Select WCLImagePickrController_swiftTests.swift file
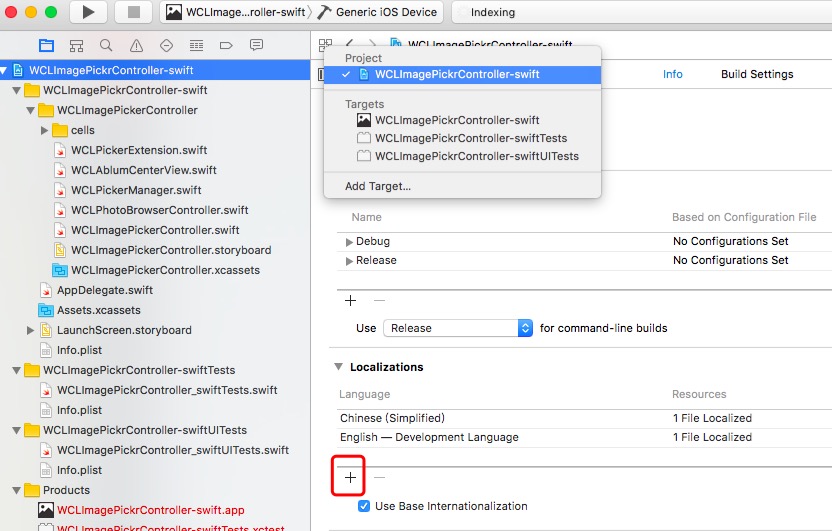 pos(167,390)
